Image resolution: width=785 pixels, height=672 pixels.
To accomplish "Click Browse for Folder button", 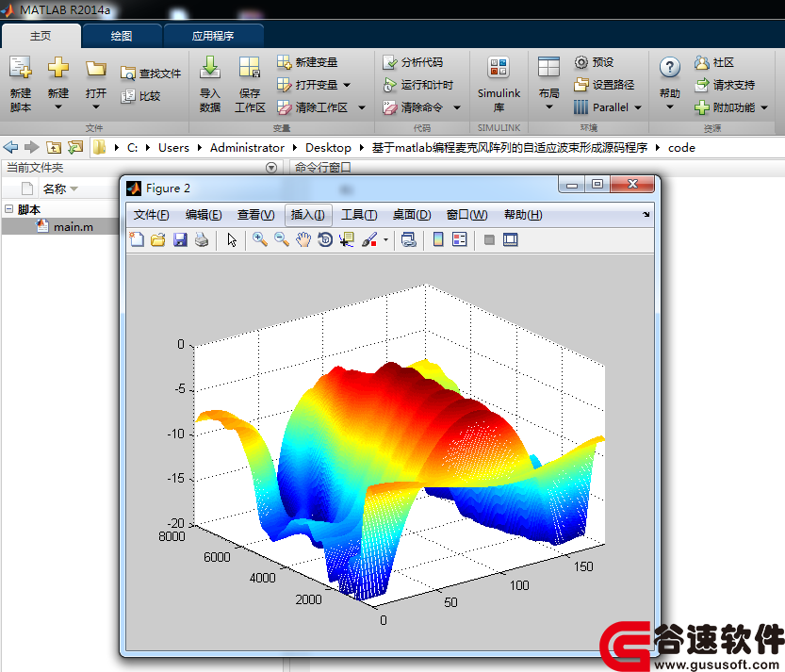I will click(x=75, y=147).
